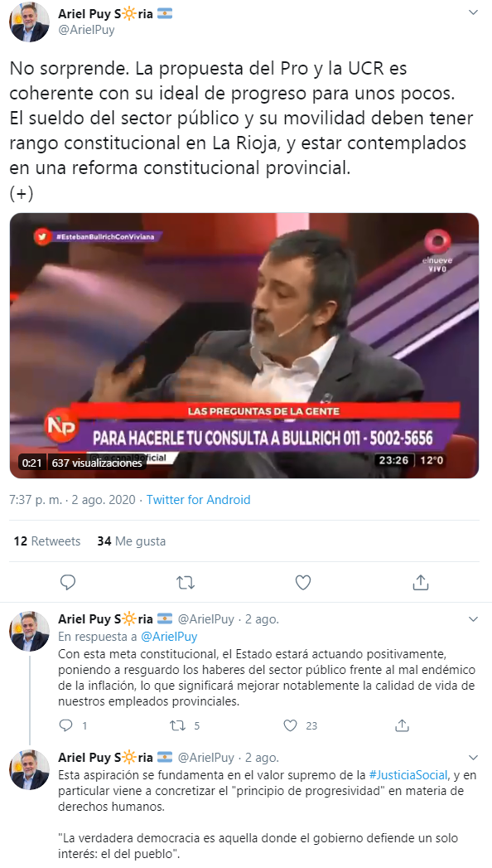Reply to the main tweet
Image resolution: width=492 pixels, height=868 pixels.
pyautogui.click(x=67, y=582)
